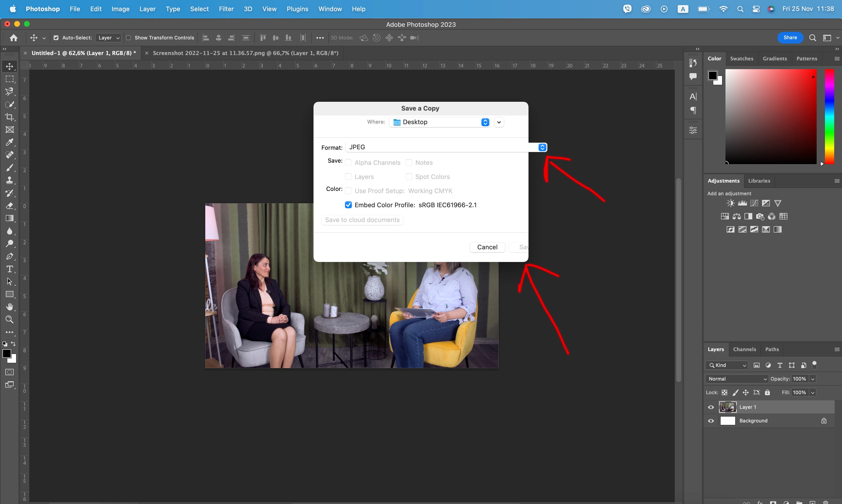The height and width of the screenshot is (504, 842).
Task: Uncheck Embed Color Profile checkbox
Action: click(x=348, y=205)
